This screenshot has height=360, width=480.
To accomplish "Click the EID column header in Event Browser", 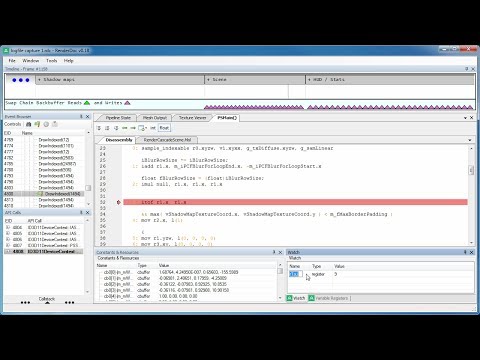I will (8, 133).
